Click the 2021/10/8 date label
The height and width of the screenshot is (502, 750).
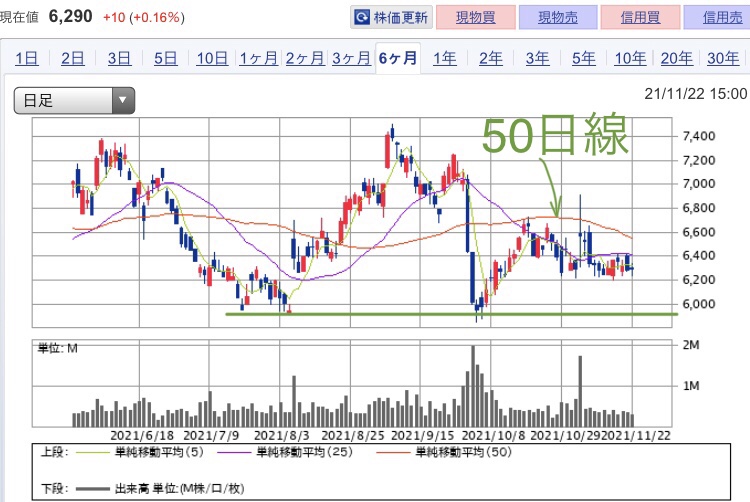click(x=493, y=436)
